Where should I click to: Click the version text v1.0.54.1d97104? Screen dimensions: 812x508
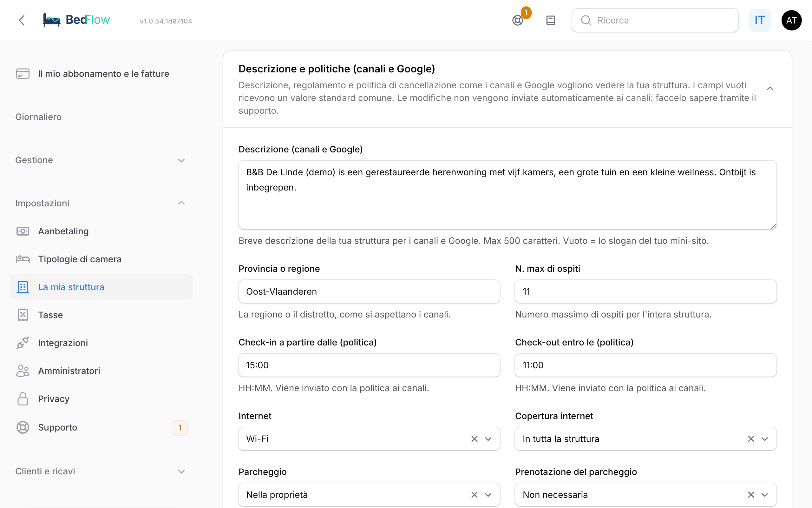click(166, 21)
